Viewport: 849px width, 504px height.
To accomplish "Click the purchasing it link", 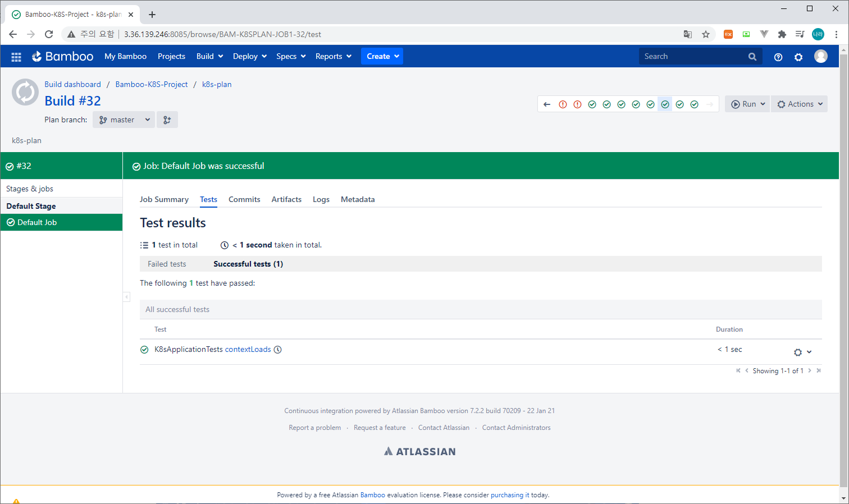I will pos(510,495).
